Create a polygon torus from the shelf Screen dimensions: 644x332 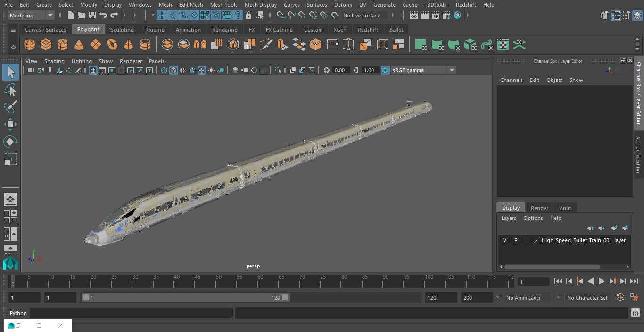pyautogui.click(x=112, y=45)
